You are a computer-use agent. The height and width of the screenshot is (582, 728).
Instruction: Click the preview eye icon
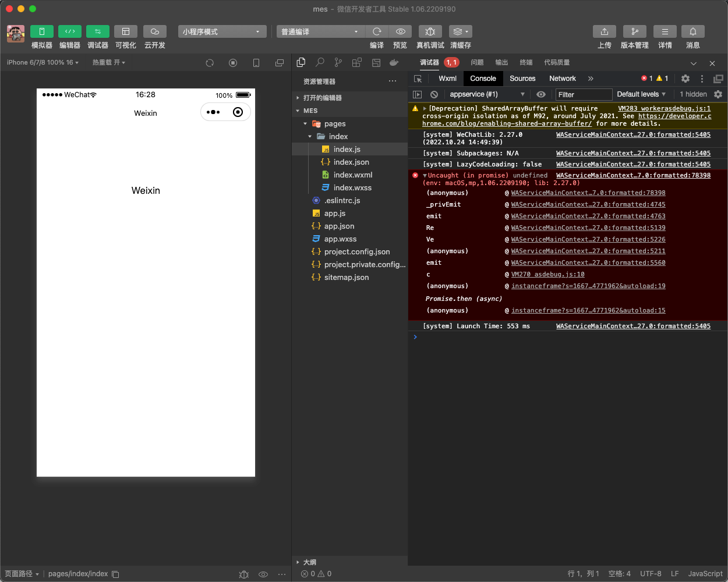[401, 31]
